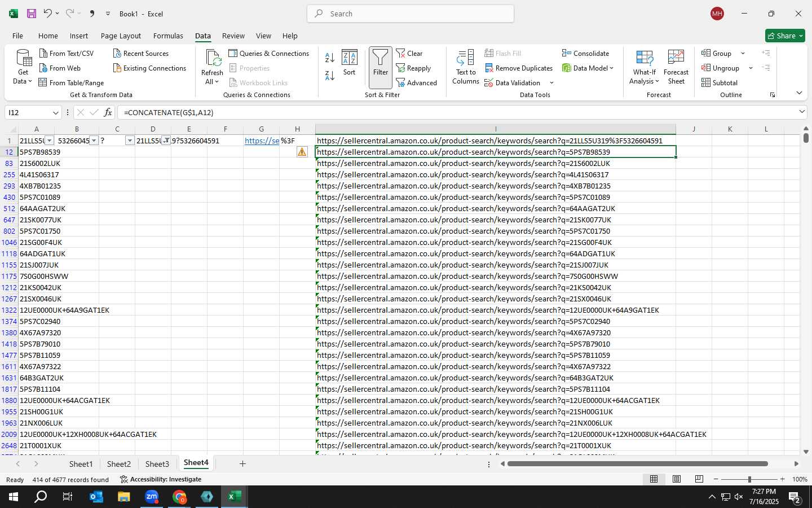This screenshot has width=812, height=508.
Task: Click the Share button
Action: [x=785, y=36]
